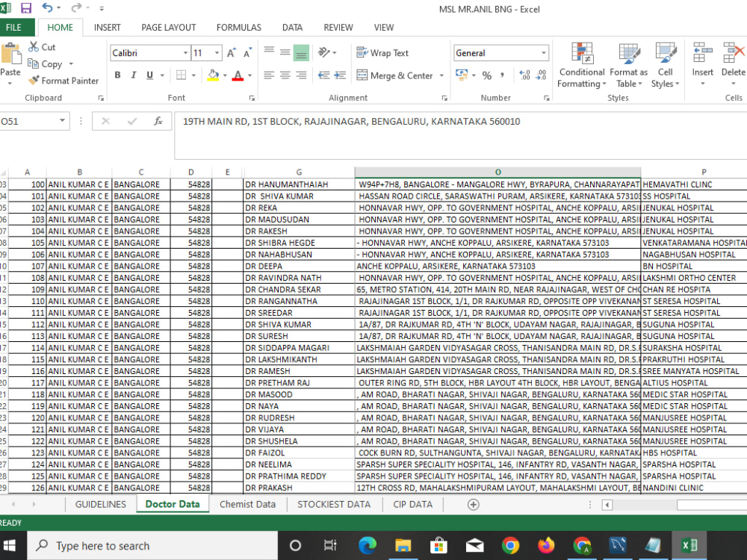Click the Undo arrow icon
Viewport: 747px width, 560px height.
click(48, 7)
